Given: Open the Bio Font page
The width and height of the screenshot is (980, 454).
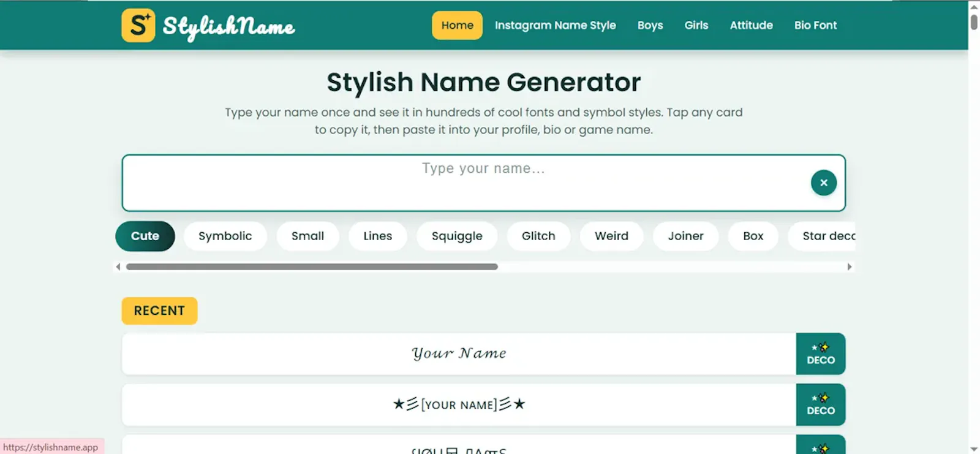Looking at the screenshot, I should click(815, 25).
